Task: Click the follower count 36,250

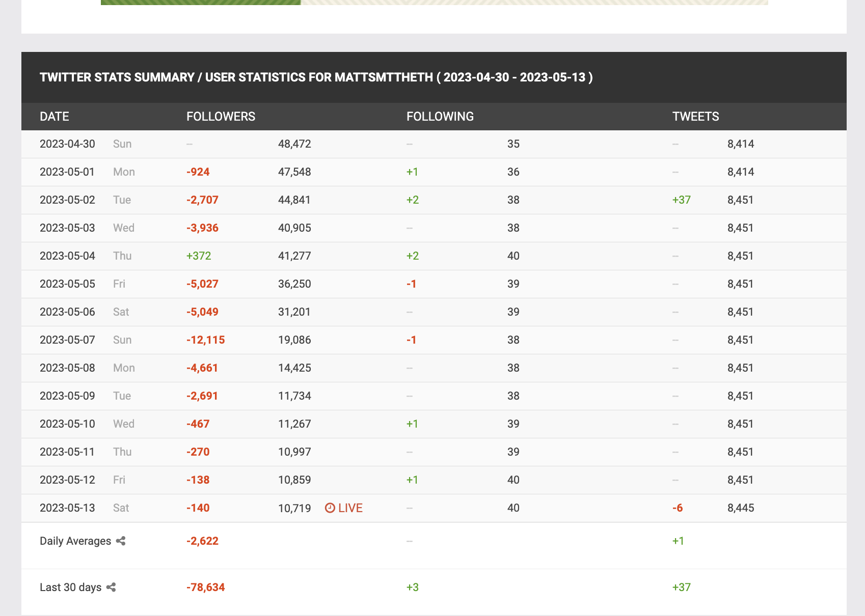Action: pos(294,284)
